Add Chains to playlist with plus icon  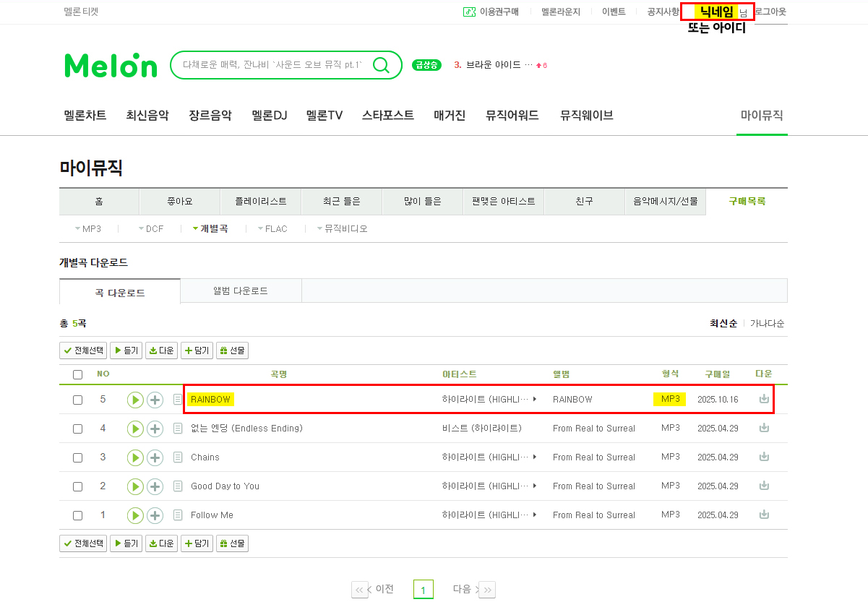[x=155, y=457]
